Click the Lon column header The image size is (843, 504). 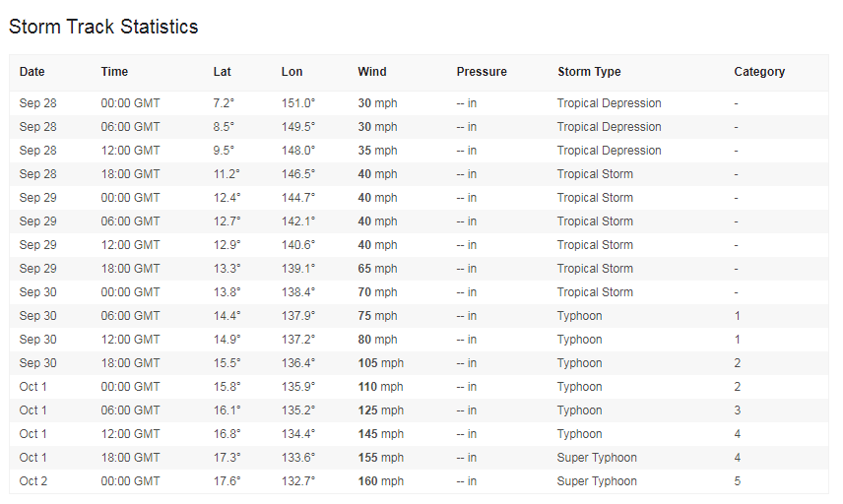pyautogui.click(x=292, y=72)
